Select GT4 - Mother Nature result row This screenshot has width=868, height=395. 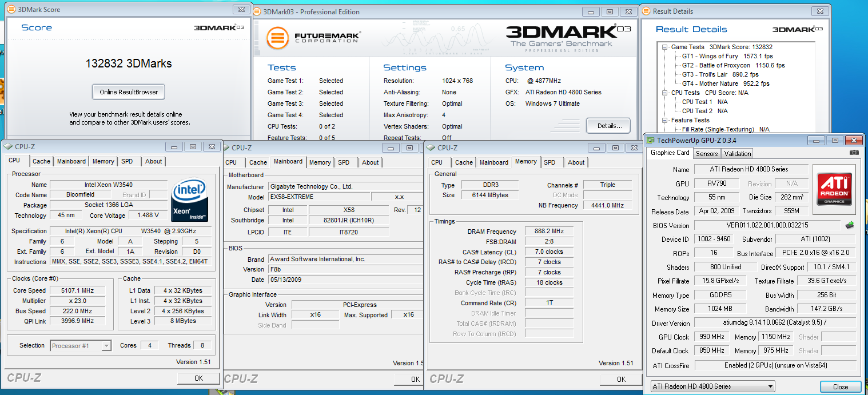[726, 83]
